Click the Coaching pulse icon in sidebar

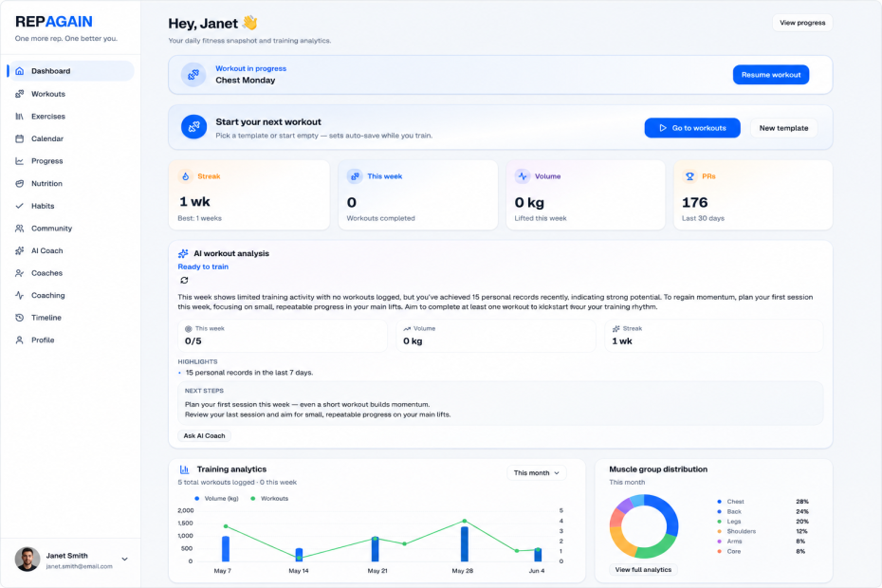click(20, 295)
